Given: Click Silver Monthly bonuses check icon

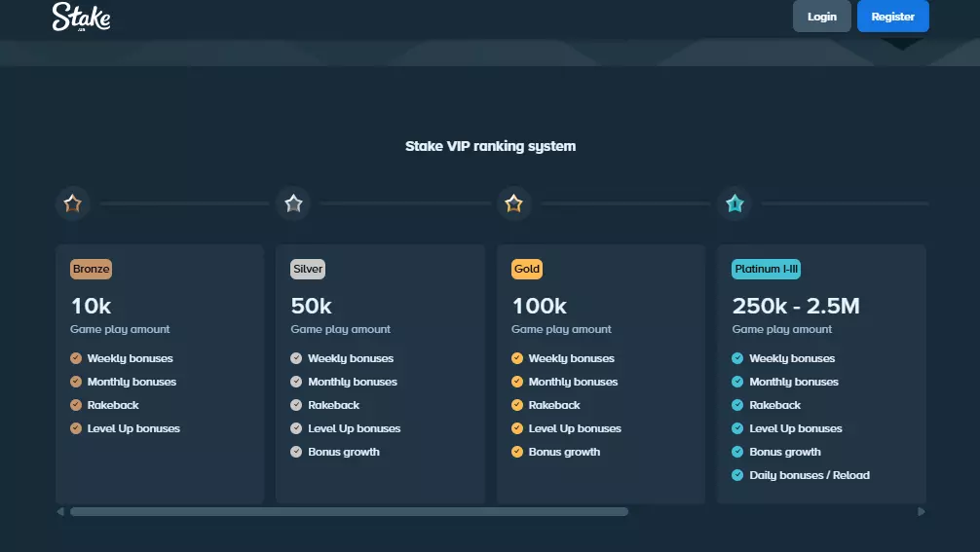Looking at the screenshot, I should (x=296, y=382).
